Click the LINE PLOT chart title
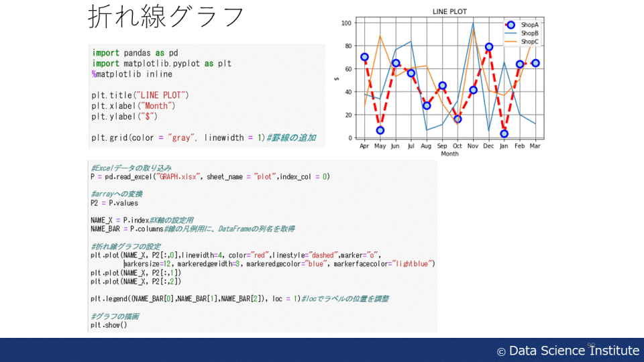644x362 pixels. pos(449,11)
